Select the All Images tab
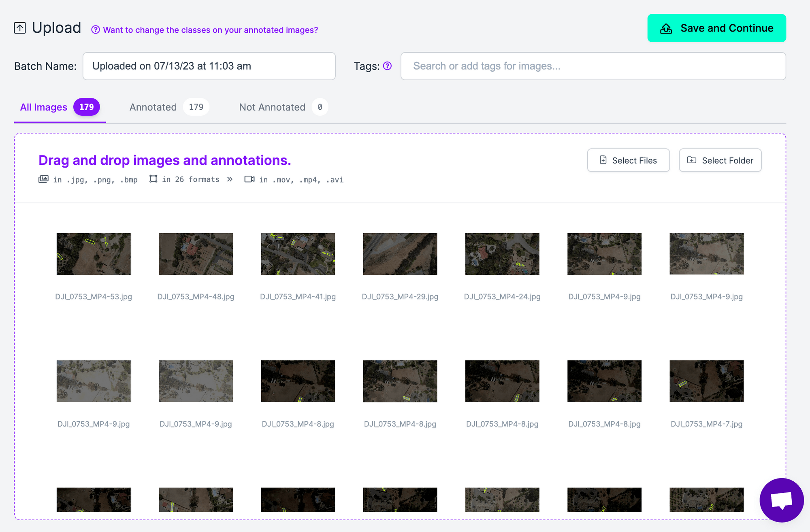Viewport: 810px width, 532px height. [x=44, y=107]
